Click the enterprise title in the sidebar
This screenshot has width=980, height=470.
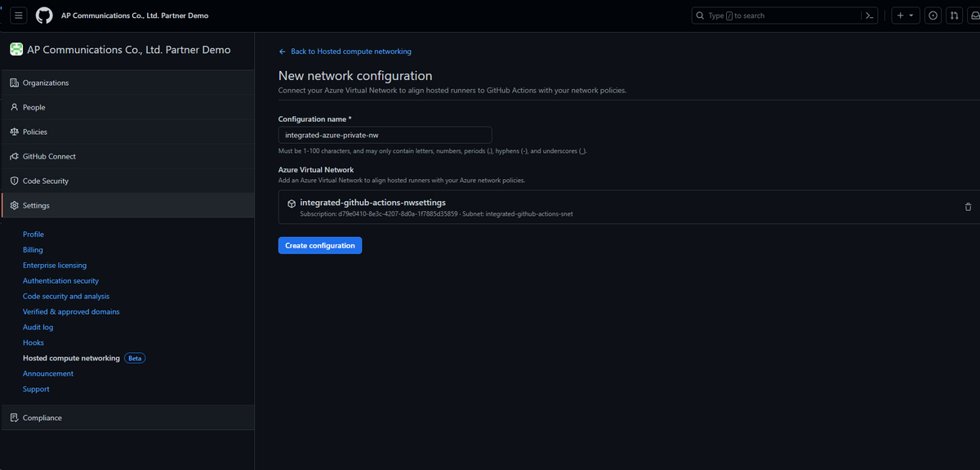point(129,50)
